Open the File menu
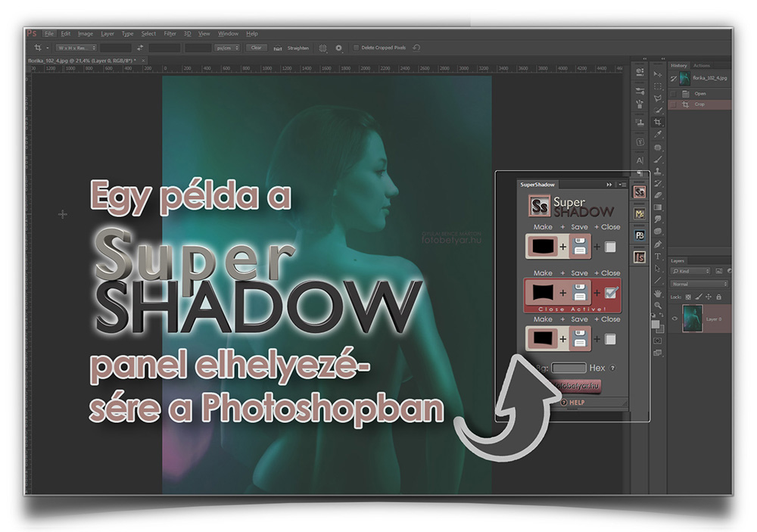 pyautogui.click(x=49, y=34)
